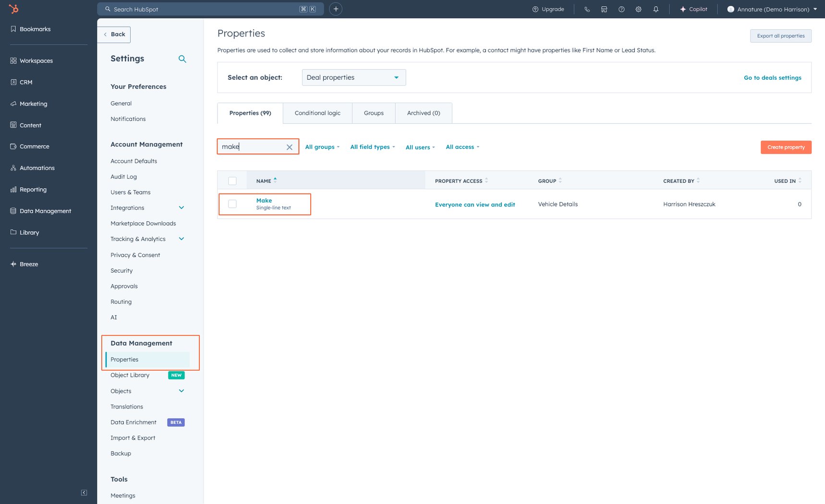Open the Automations section in the sidebar

coord(36,168)
